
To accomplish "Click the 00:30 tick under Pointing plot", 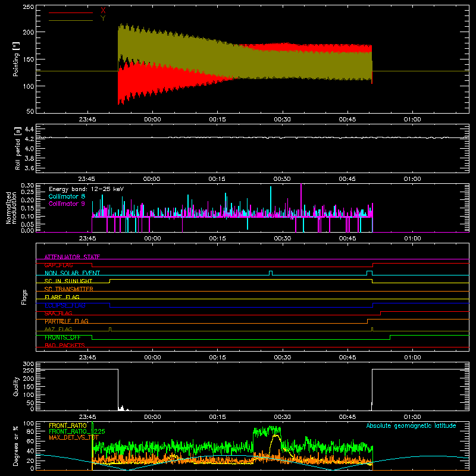I will (282, 120).
